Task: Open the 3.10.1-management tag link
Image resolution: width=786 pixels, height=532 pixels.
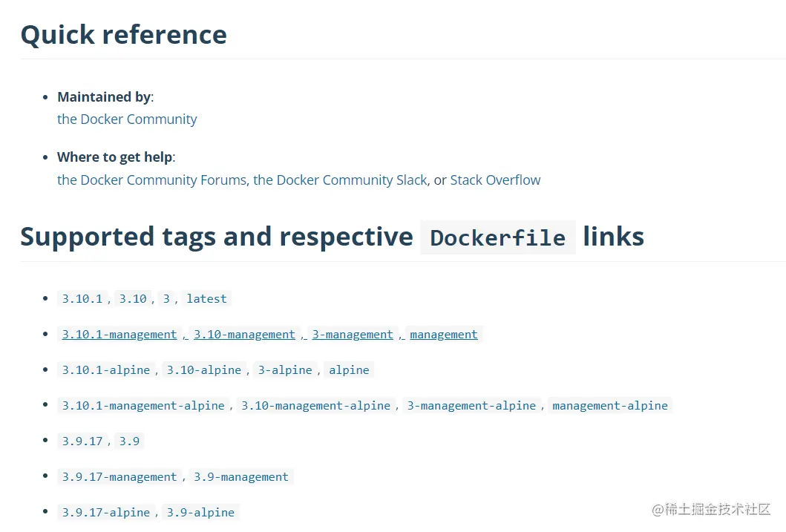Action: [x=119, y=335]
